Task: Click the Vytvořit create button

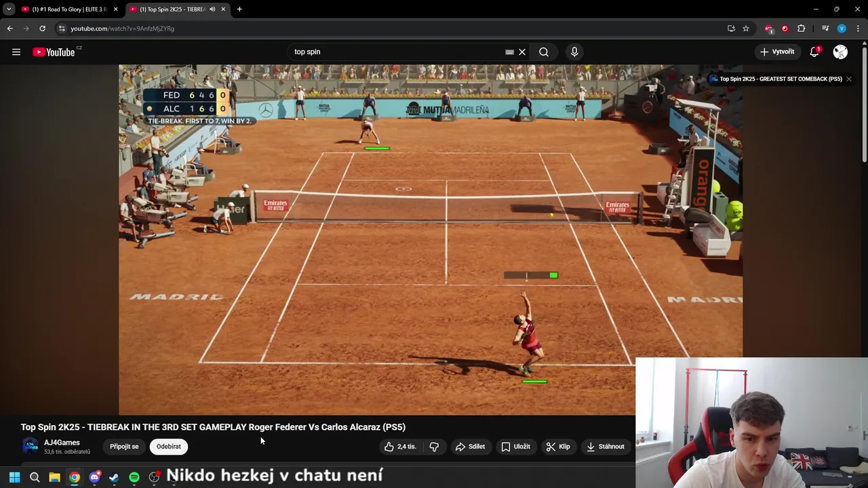Action: (777, 52)
